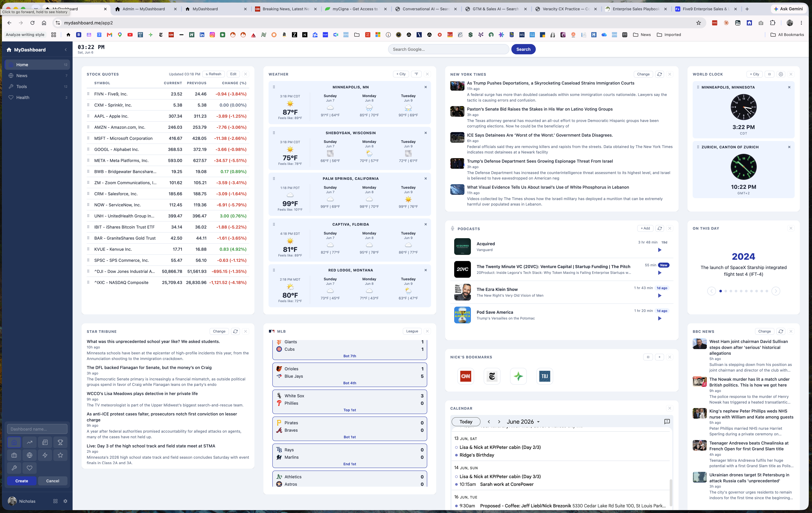The height and width of the screenshot is (513, 812).
Task: Add a bookmark with the plus button
Action: click(x=659, y=357)
